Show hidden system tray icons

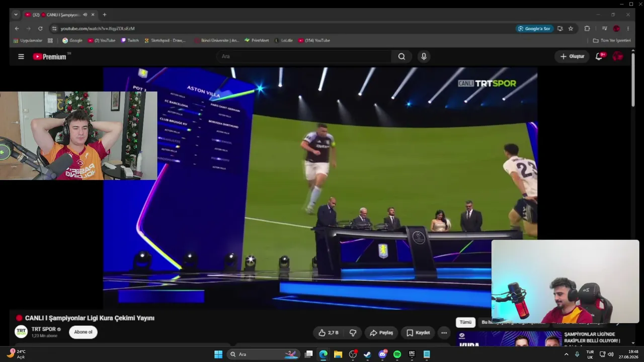(x=566, y=354)
